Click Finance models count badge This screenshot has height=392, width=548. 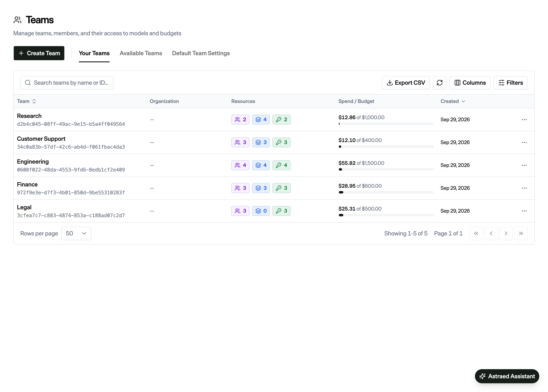[261, 188]
